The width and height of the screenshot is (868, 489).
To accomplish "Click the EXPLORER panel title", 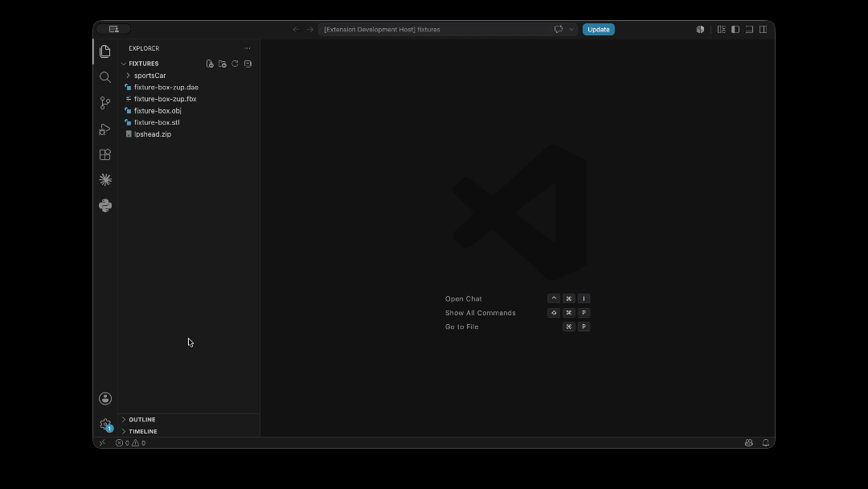I will 144,48.
